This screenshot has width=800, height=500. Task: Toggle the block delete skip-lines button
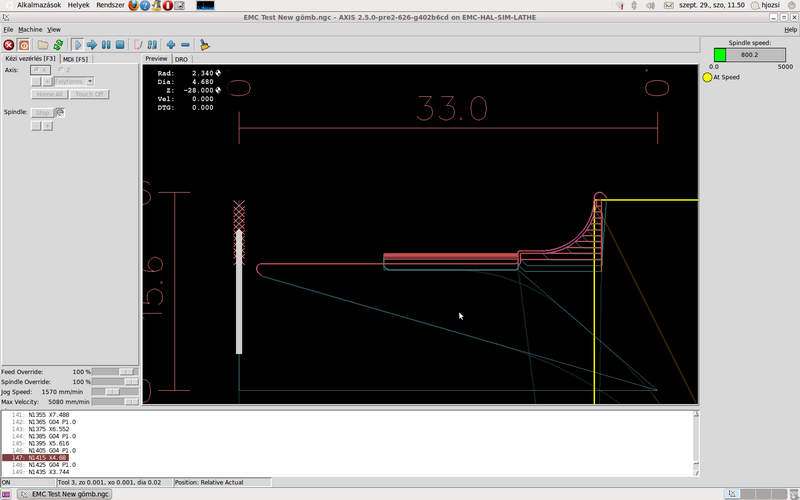coord(138,45)
